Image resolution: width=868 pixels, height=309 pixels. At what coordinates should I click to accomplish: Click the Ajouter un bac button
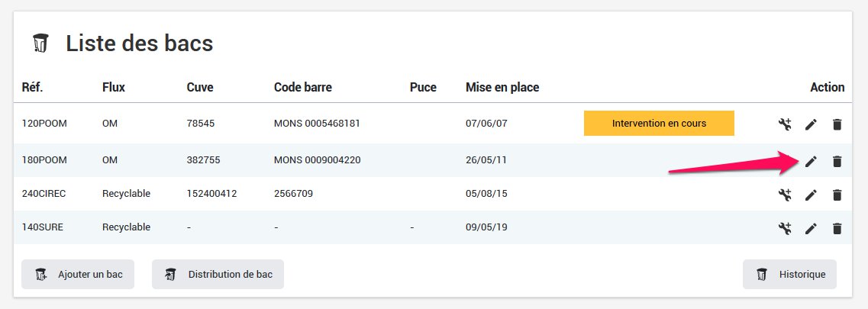pos(78,275)
